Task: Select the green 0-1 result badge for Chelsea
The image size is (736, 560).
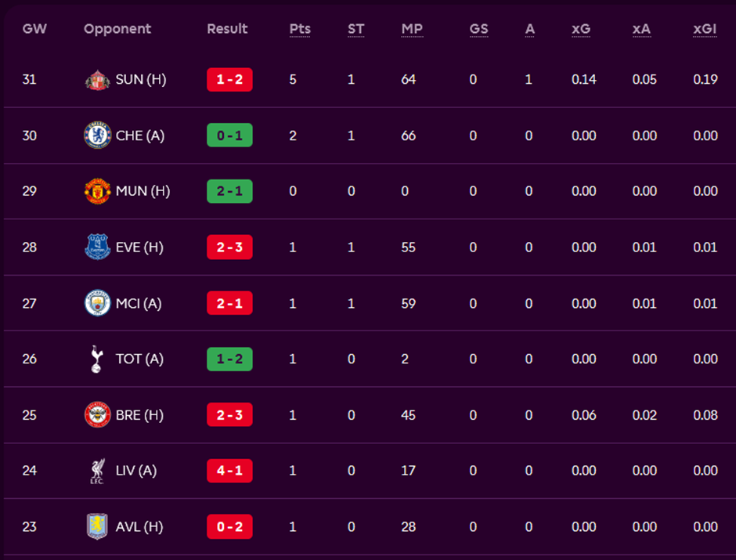Action: [229, 135]
